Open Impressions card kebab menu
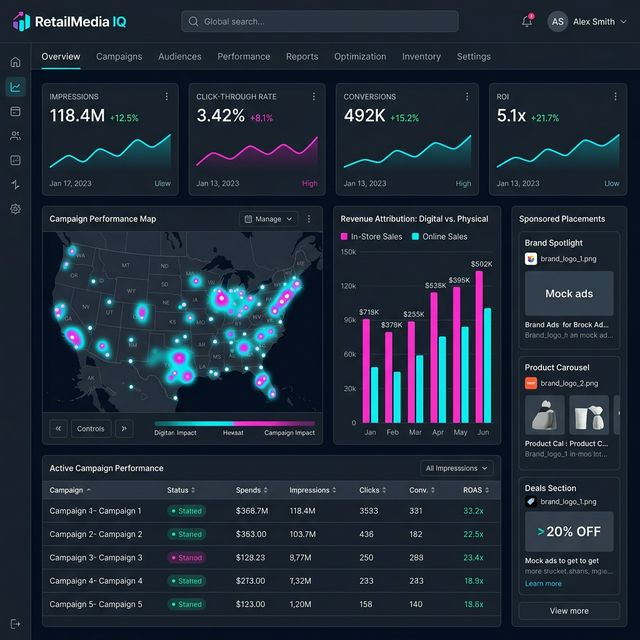Image resolution: width=640 pixels, height=640 pixels. (x=167, y=96)
